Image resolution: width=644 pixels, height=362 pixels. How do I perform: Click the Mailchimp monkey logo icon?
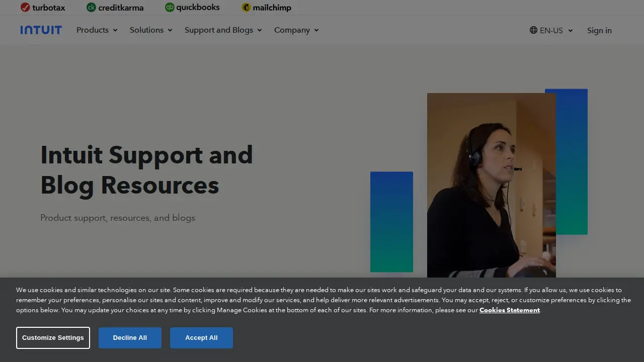246,7
